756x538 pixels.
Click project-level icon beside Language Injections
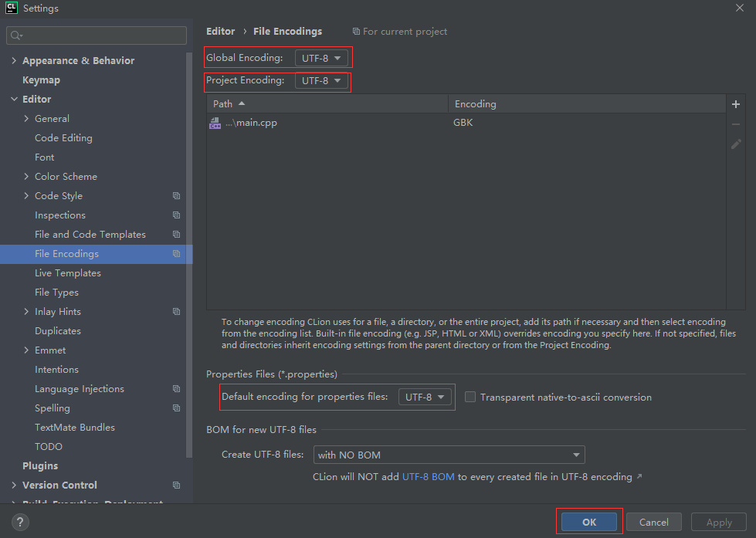(x=177, y=388)
